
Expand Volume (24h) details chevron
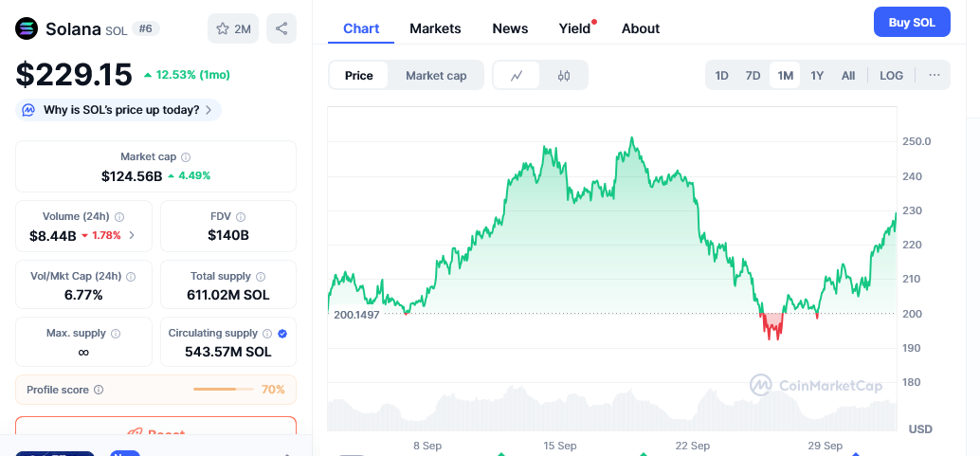tap(132, 235)
